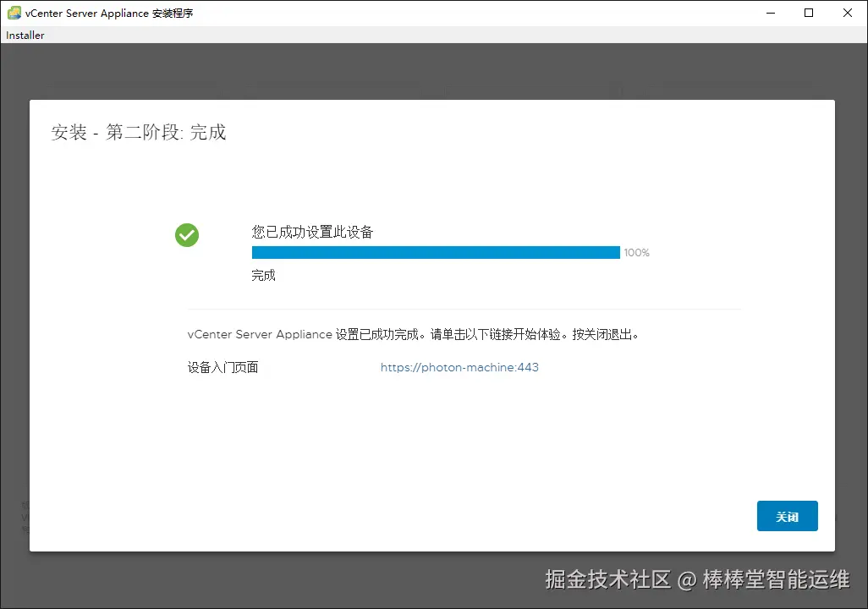This screenshot has height=609, width=868.
Task: Click the 您已成功设置此设备 status text
Action: point(312,232)
